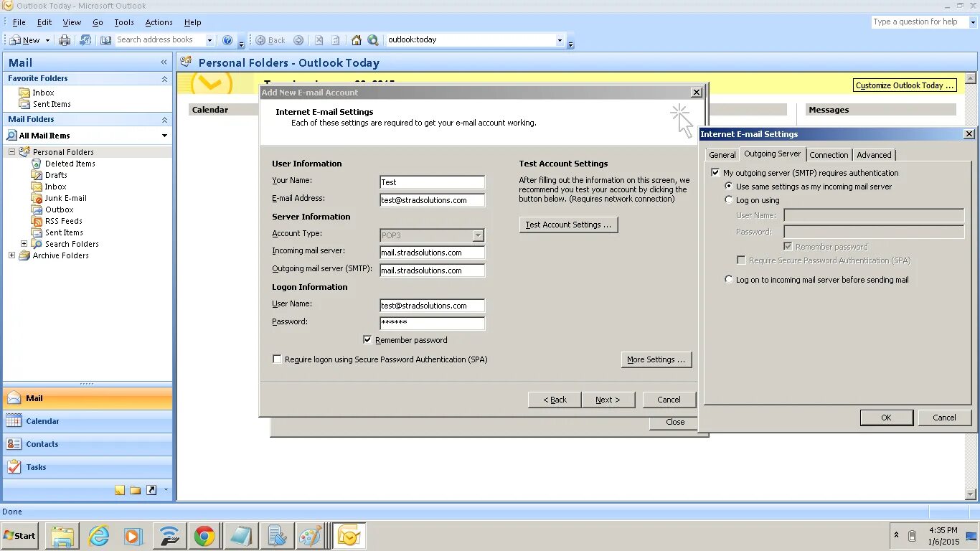Image resolution: width=980 pixels, height=551 pixels.
Task: Open Search address books dropdown
Action: [x=209, y=41]
